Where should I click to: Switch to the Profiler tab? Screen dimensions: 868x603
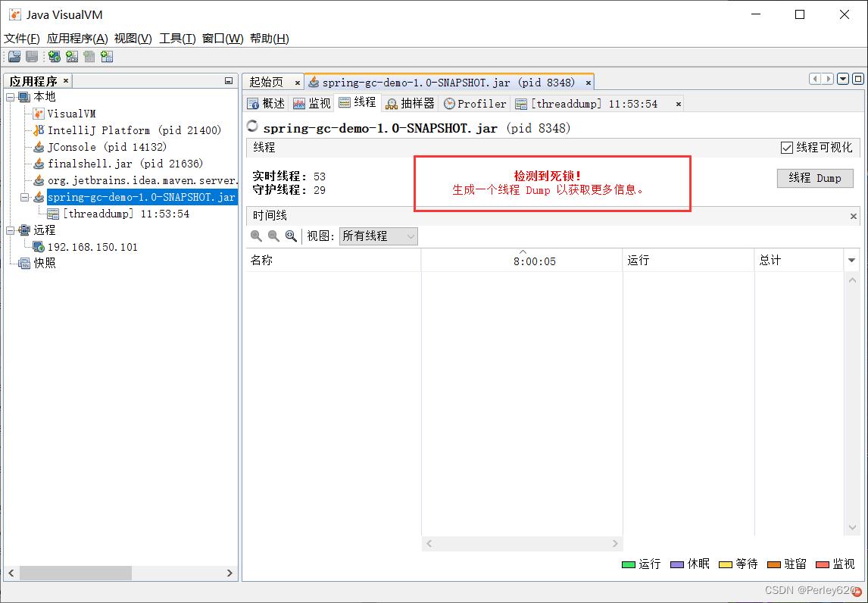point(475,104)
